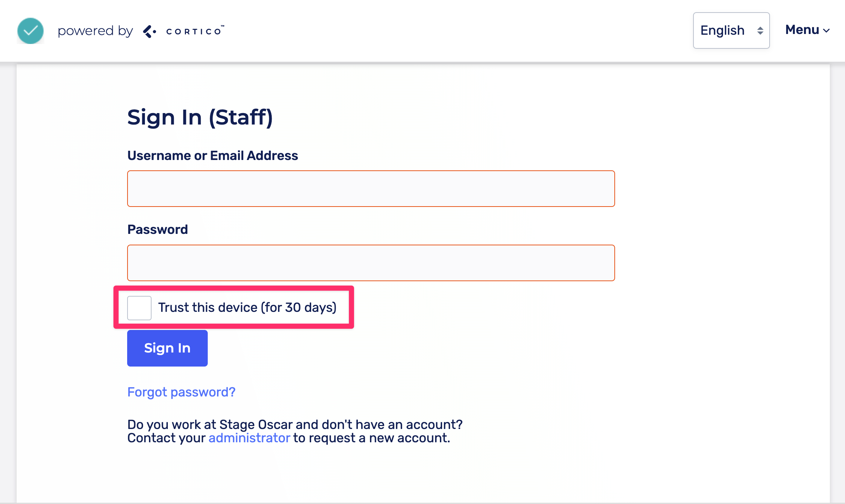
Task: Focus the Username or Email Address field
Action: coord(371,188)
